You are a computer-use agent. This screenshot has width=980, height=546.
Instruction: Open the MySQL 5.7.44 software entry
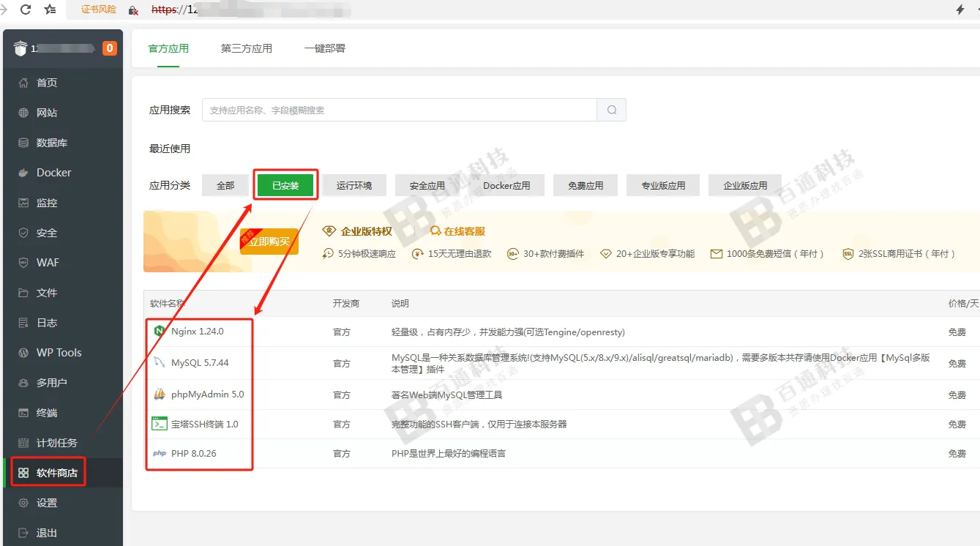(200, 363)
